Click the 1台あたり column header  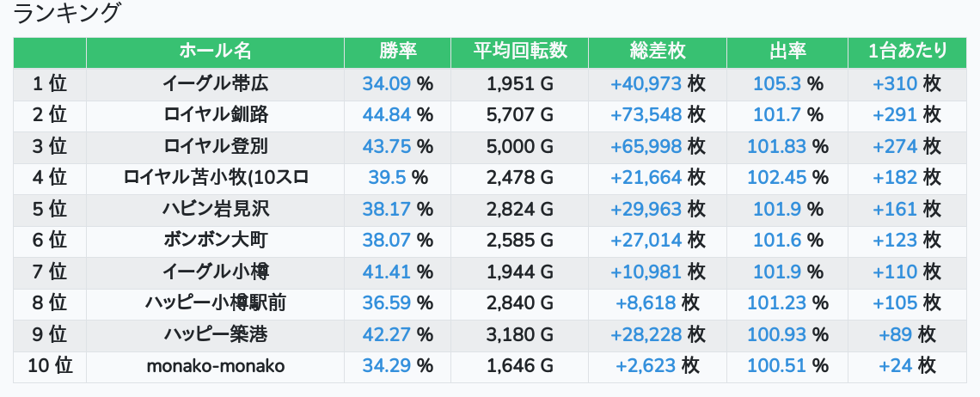pyautogui.click(x=908, y=52)
